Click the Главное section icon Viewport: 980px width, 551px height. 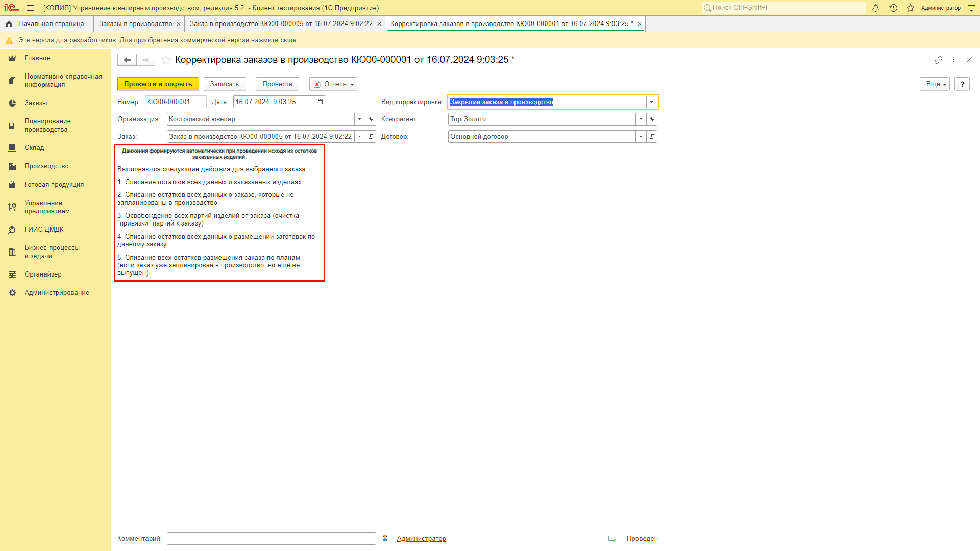pyautogui.click(x=12, y=58)
